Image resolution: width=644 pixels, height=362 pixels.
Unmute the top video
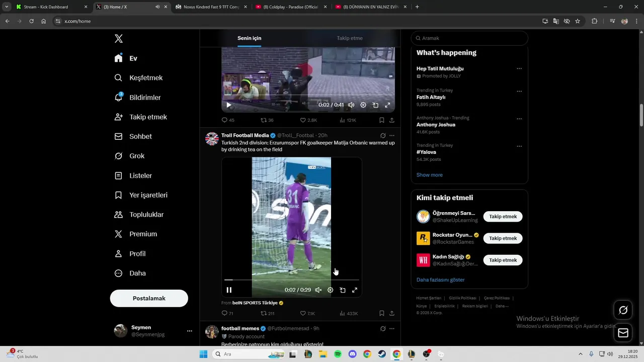coord(351,105)
